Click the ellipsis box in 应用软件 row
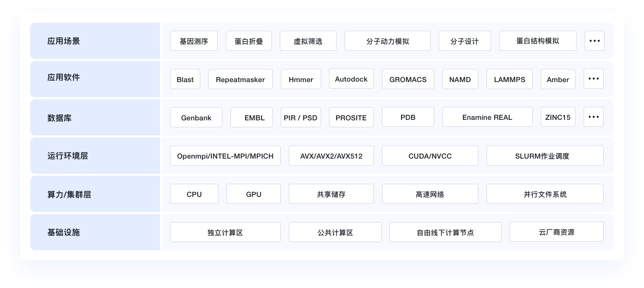The image size is (644, 288). [x=594, y=79]
